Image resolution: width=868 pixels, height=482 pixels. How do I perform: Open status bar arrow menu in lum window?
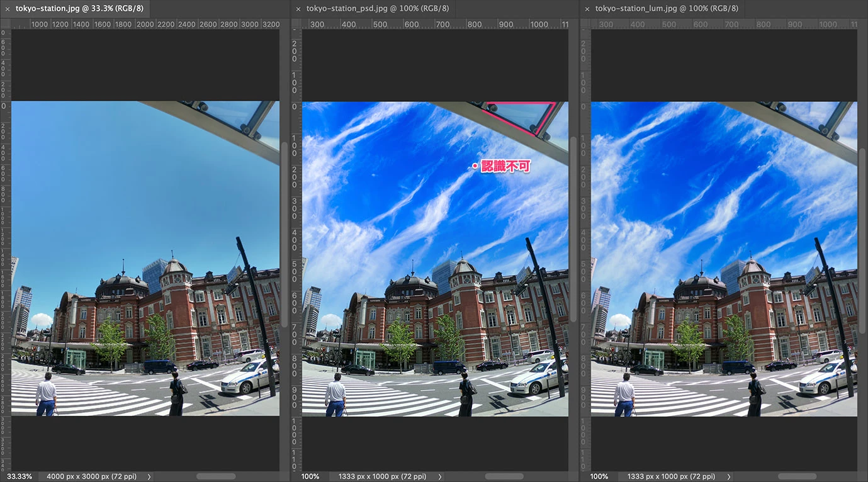click(x=729, y=477)
